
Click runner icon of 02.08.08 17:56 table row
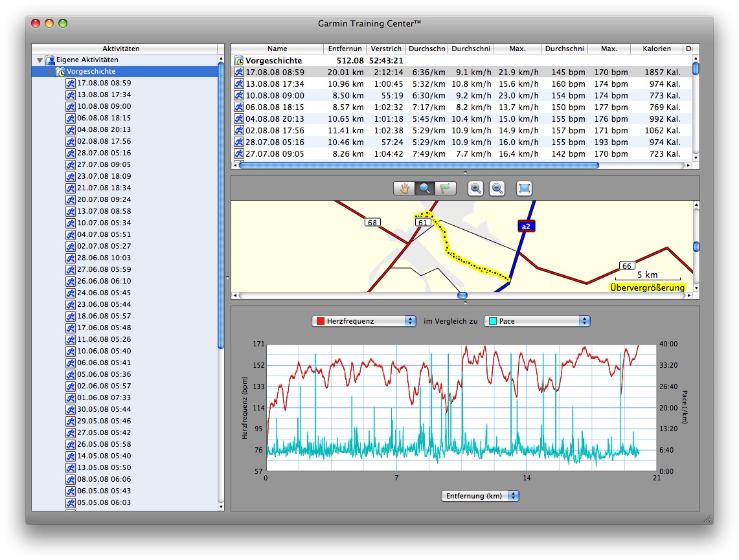(239, 131)
